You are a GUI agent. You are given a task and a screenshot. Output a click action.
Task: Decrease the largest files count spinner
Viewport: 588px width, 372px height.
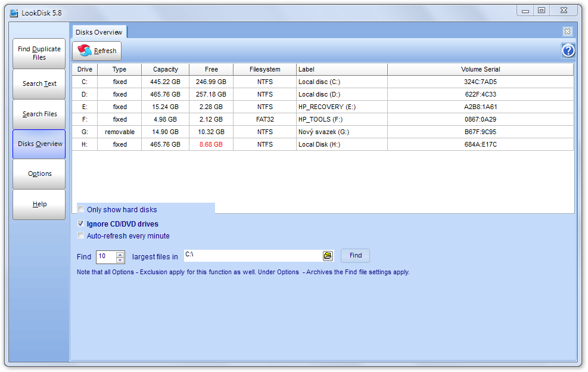point(120,260)
